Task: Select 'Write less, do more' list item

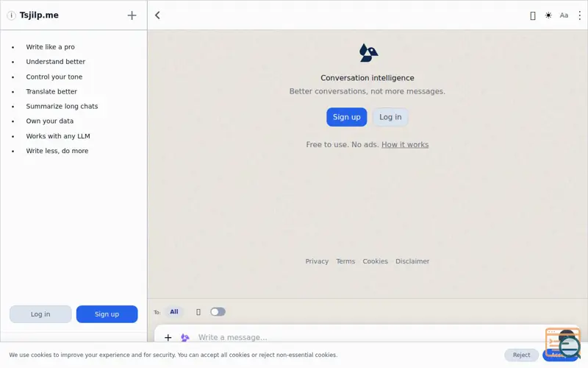Action: pyautogui.click(x=57, y=151)
